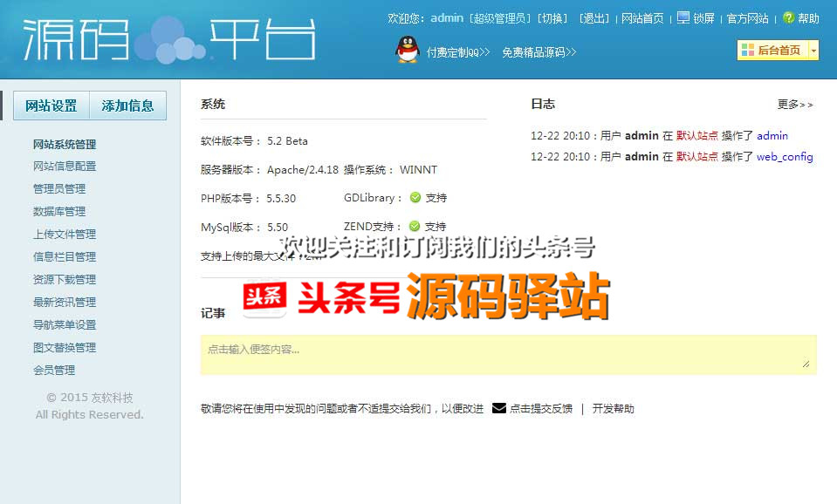Click the monitor icon beside 锁屏
This screenshot has width=837, height=504.
pos(682,17)
